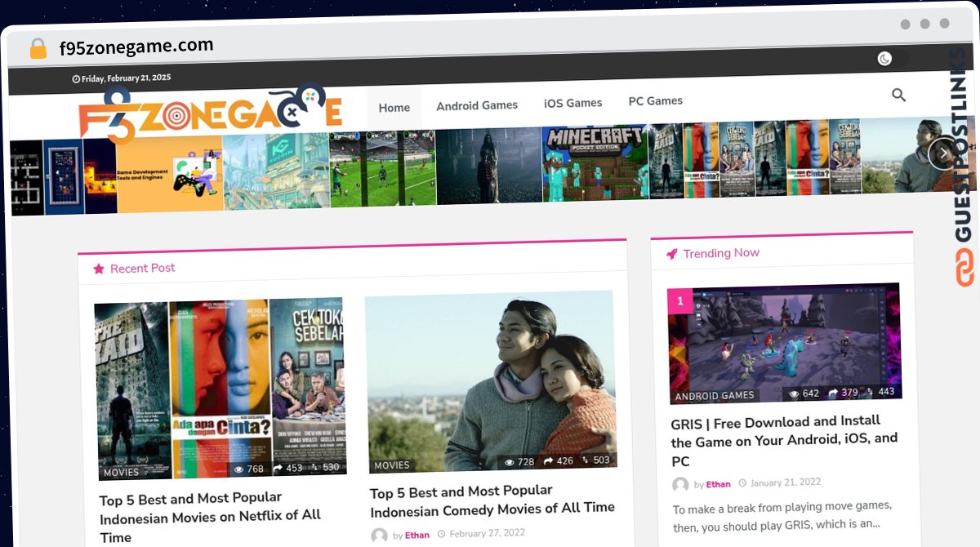Click the eye icon showing 642 views
This screenshot has height=547, width=980.
[794, 394]
